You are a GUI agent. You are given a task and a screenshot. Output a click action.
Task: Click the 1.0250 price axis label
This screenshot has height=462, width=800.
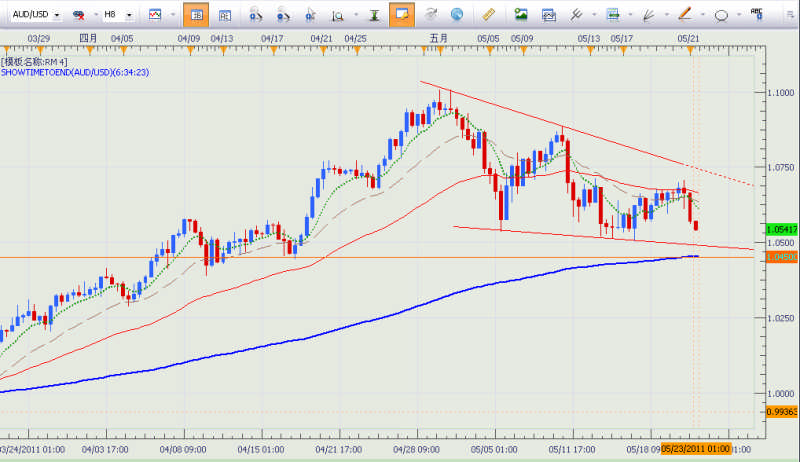pos(781,318)
